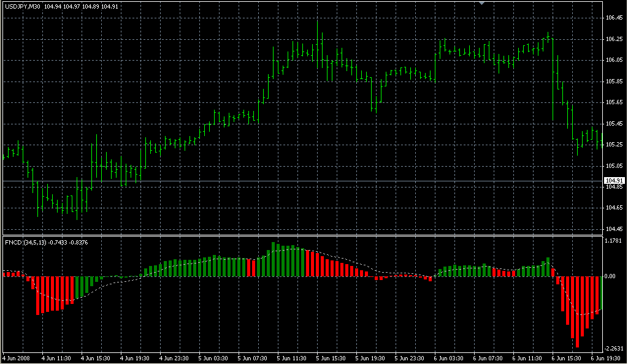Click the 5 Jun 07:30 time label
628x364 pixels.
[252, 358]
